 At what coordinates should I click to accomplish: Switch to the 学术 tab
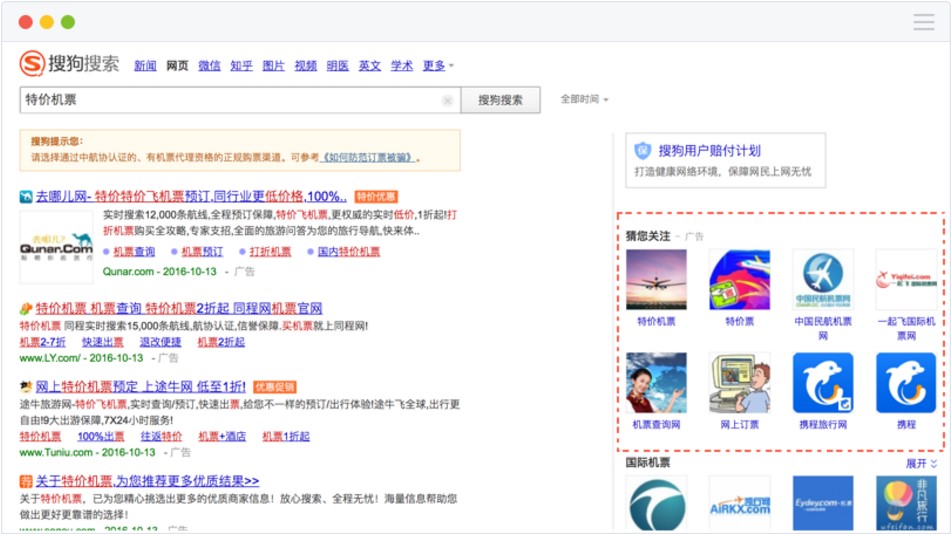click(x=402, y=66)
